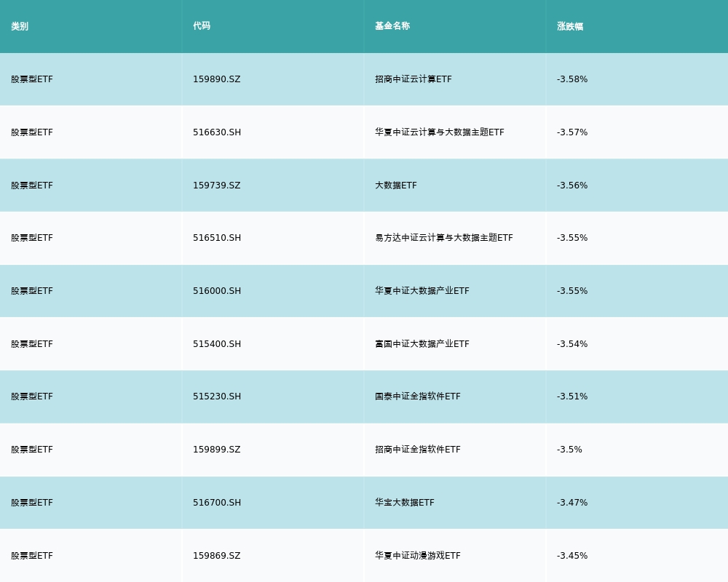The height and width of the screenshot is (582, 728).
Task: Select the -3.5% change value
Action: (569, 450)
